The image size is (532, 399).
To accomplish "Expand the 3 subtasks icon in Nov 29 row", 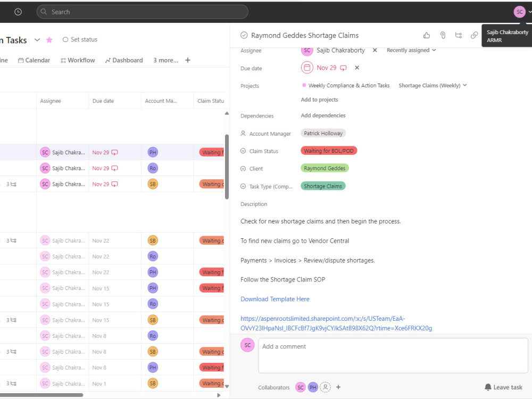I will tap(11, 184).
